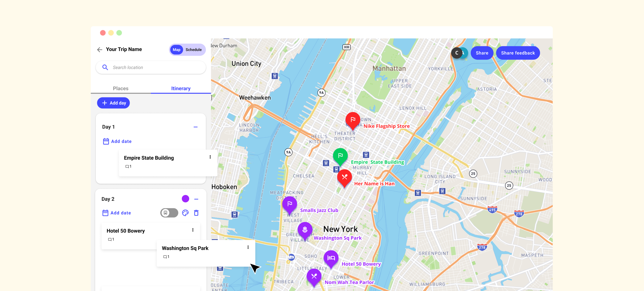Viewport: 644px width, 291px height.
Task: Click the Her Name is Han restaurant pin
Action: (x=344, y=177)
